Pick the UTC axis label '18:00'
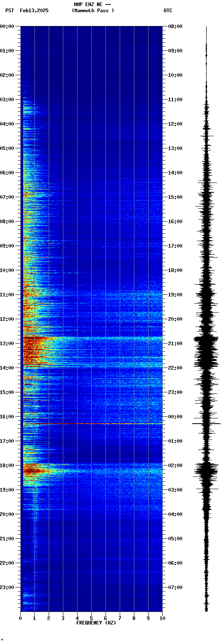This screenshot has width=224, height=644. tap(175, 270)
